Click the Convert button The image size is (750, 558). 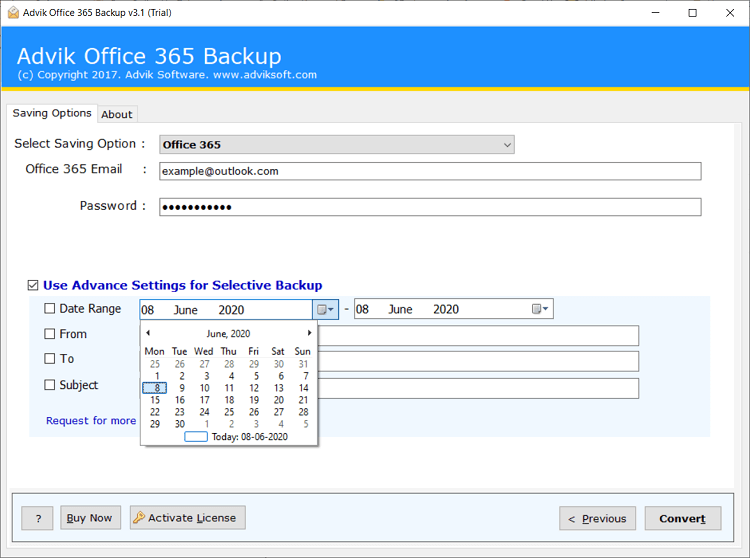point(683,518)
